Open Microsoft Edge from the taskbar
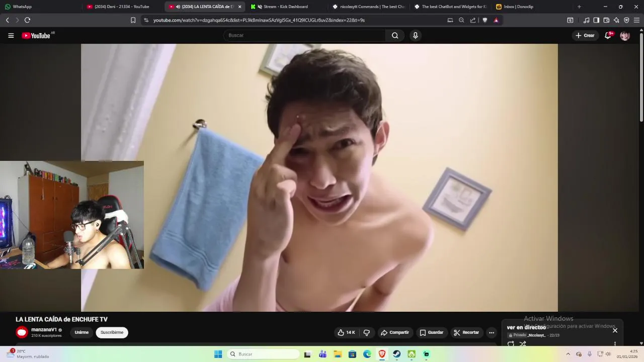The width and height of the screenshot is (644, 362). pyautogui.click(x=367, y=354)
